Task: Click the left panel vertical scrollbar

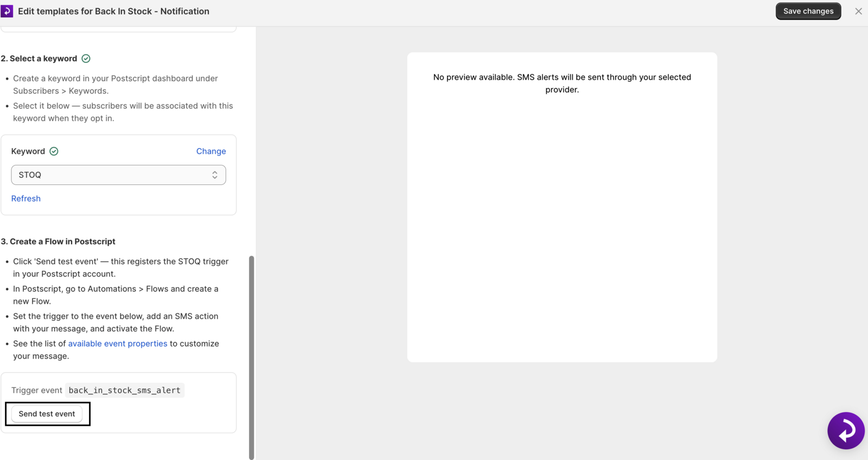Action: tap(252, 358)
